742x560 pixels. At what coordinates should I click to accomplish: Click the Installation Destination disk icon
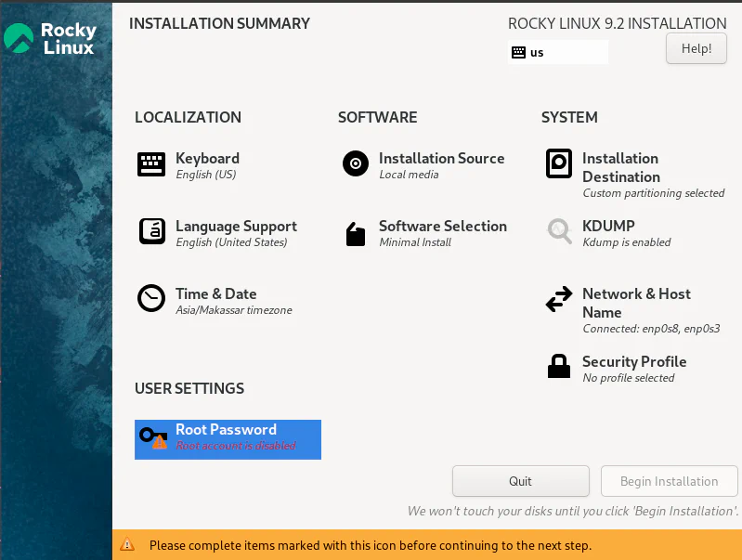click(559, 163)
